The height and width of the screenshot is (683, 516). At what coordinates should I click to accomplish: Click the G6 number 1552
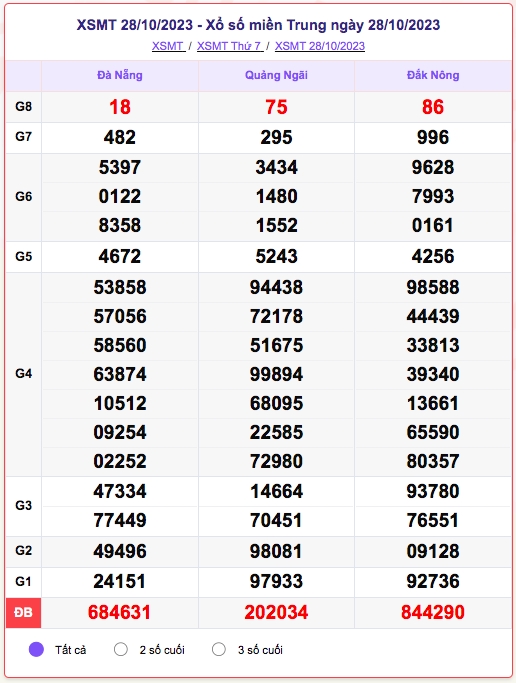tap(276, 226)
